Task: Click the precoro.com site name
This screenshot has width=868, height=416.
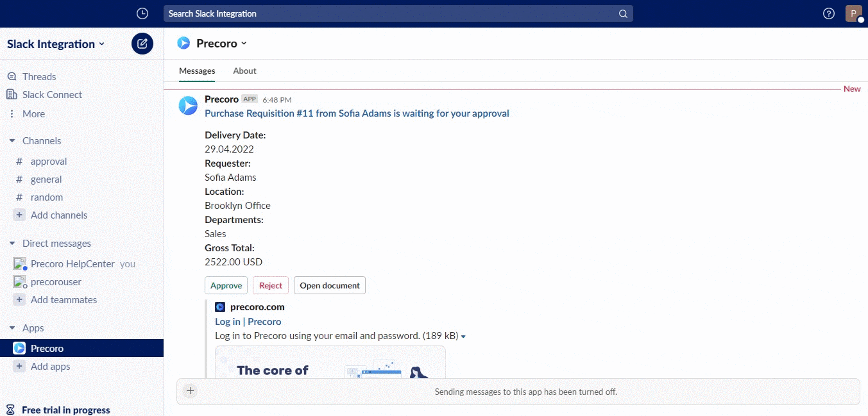Action: [257, 307]
